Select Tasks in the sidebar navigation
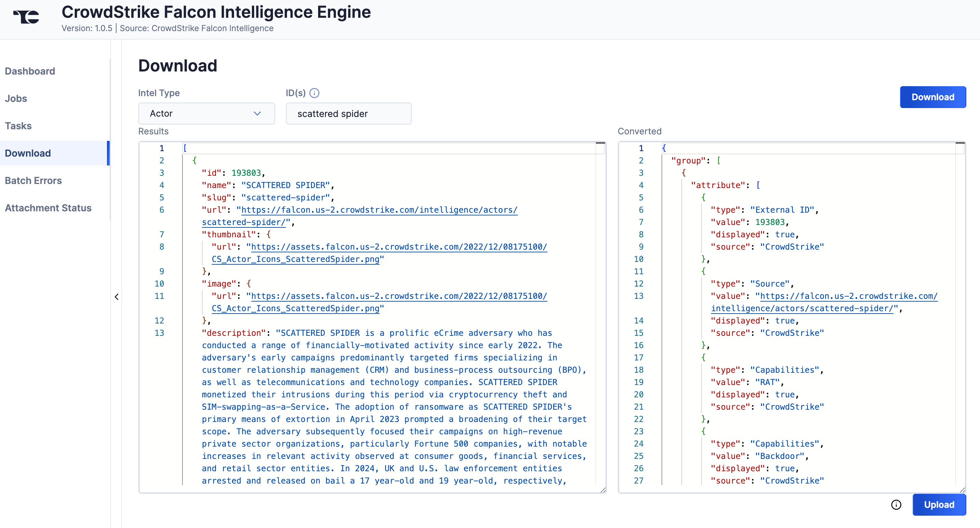 [x=18, y=126]
